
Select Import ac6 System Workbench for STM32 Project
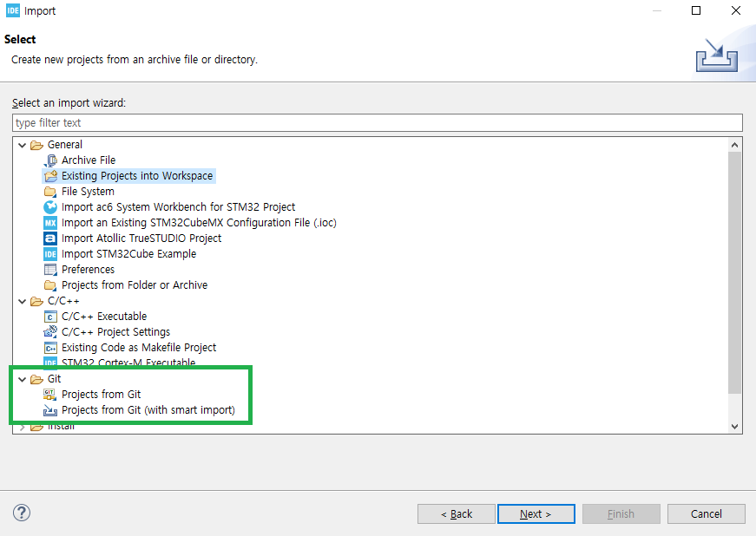179,207
